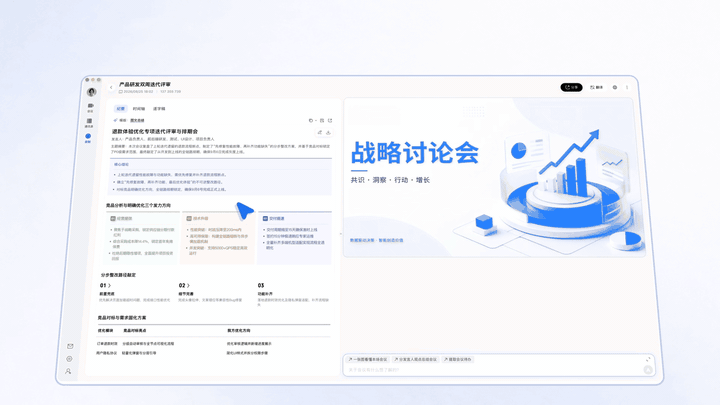Click the 核心结论 section heading
Viewport: 720px width, 405px height.
pos(121,164)
